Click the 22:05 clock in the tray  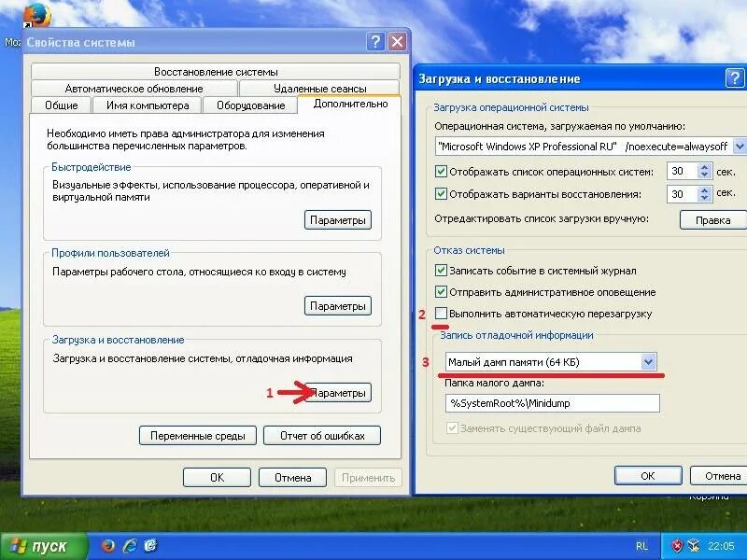[721, 546]
